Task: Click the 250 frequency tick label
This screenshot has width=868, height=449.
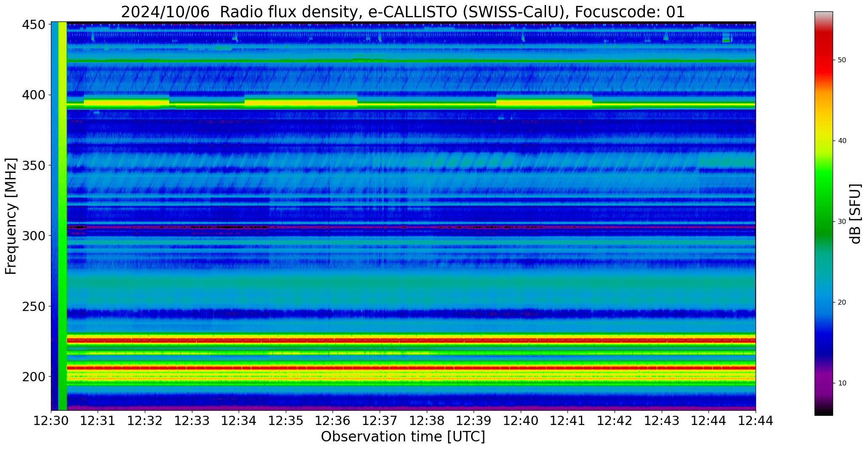Action: [x=33, y=306]
